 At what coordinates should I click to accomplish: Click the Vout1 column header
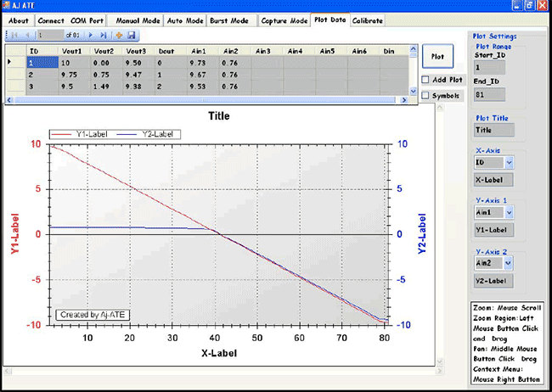[x=74, y=51]
